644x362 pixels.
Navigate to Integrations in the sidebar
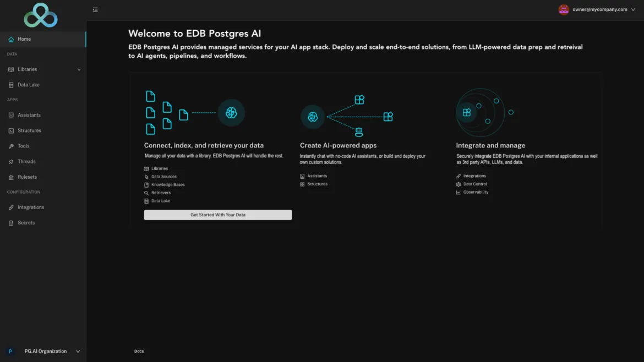(x=43, y=207)
